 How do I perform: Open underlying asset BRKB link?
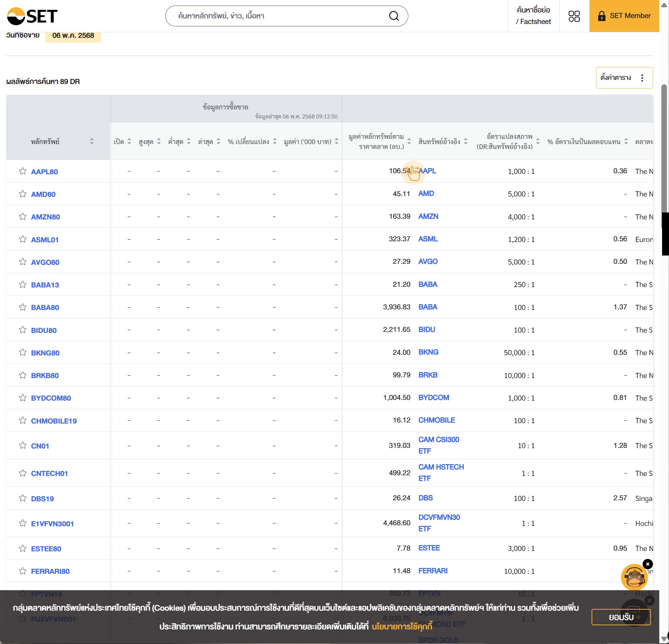[428, 375]
